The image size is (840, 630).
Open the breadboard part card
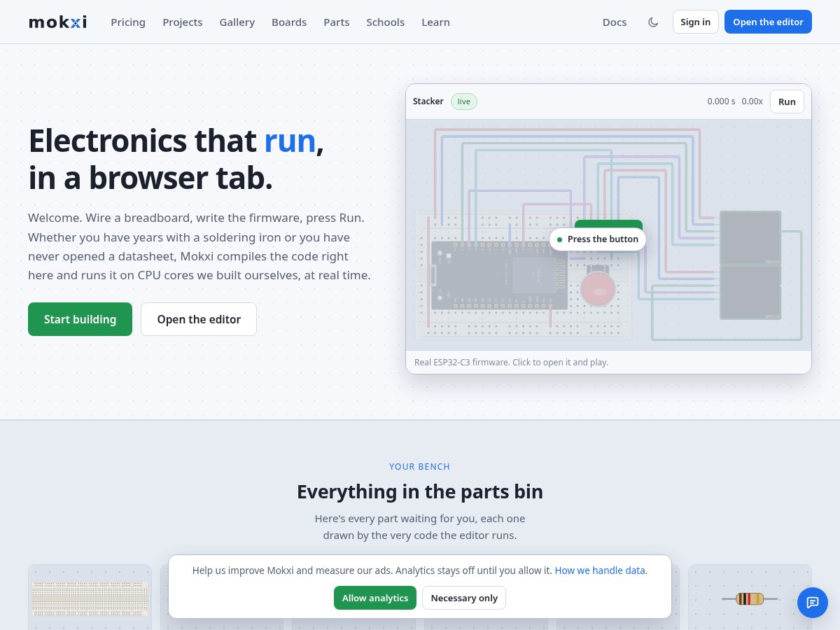click(90, 597)
